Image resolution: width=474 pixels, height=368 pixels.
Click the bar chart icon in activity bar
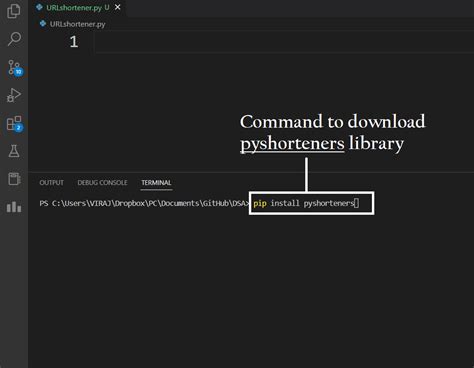[14, 207]
